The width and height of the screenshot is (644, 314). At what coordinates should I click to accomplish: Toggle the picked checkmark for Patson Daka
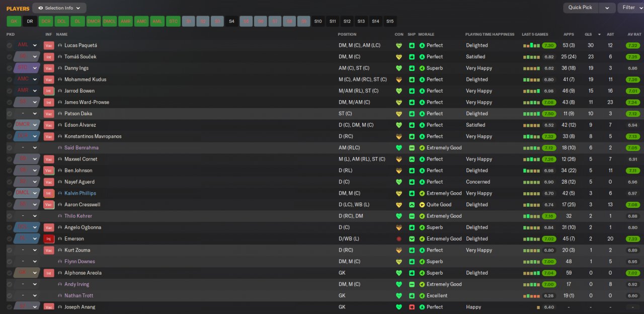click(9, 114)
